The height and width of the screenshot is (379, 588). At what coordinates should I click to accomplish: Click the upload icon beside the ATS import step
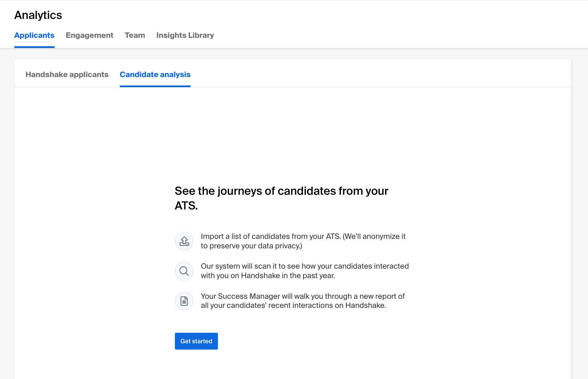[x=184, y=241]
